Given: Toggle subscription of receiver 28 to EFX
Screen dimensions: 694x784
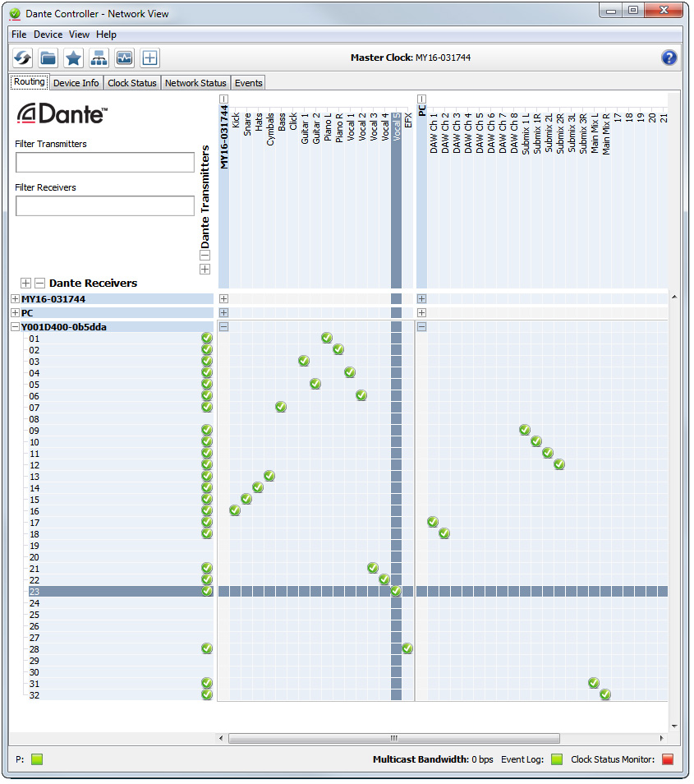Looking at the screenshot, I should (x=407, y=649).
